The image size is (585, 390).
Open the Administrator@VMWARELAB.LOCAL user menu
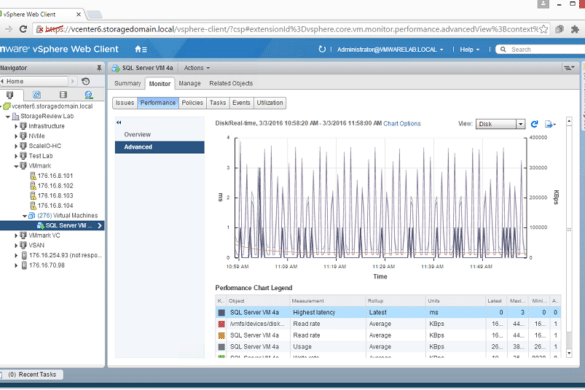click(390, 49)
